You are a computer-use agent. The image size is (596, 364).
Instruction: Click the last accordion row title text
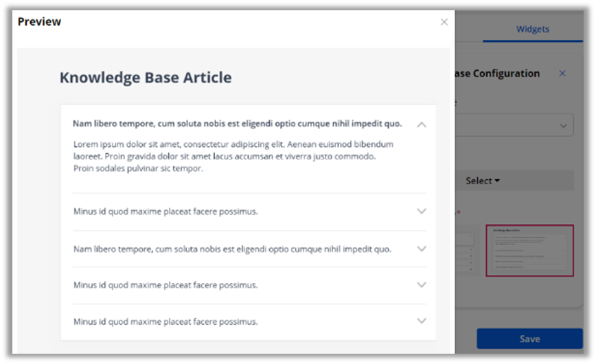click(165, 321)
